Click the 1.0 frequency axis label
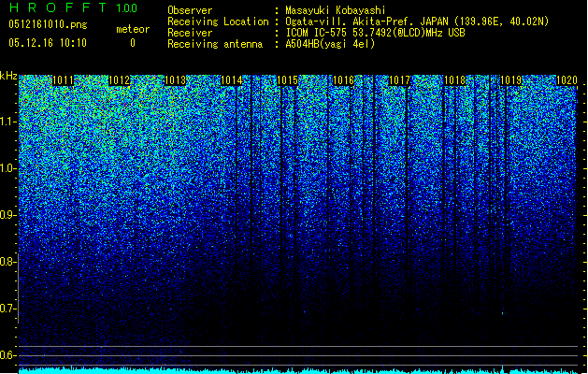The image size is (588, 374). 7,169
